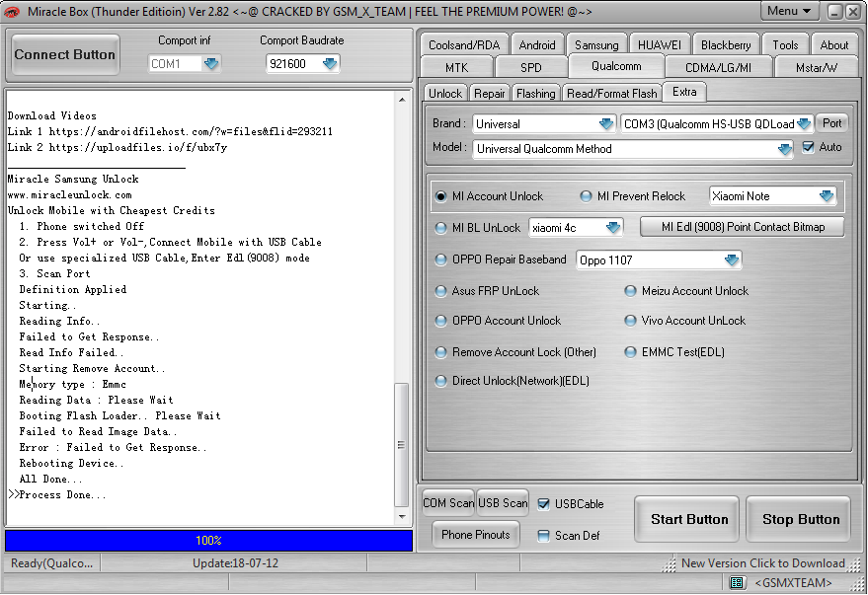Click the Port button
Screen dimensions: 868x595
[831, 123]
